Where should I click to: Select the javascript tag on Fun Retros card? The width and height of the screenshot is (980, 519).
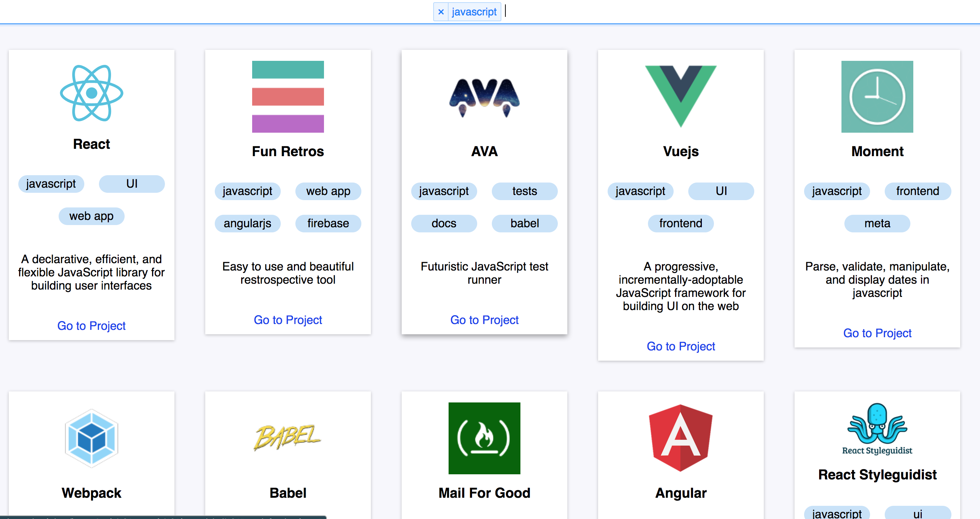click(x=247, y=191)
